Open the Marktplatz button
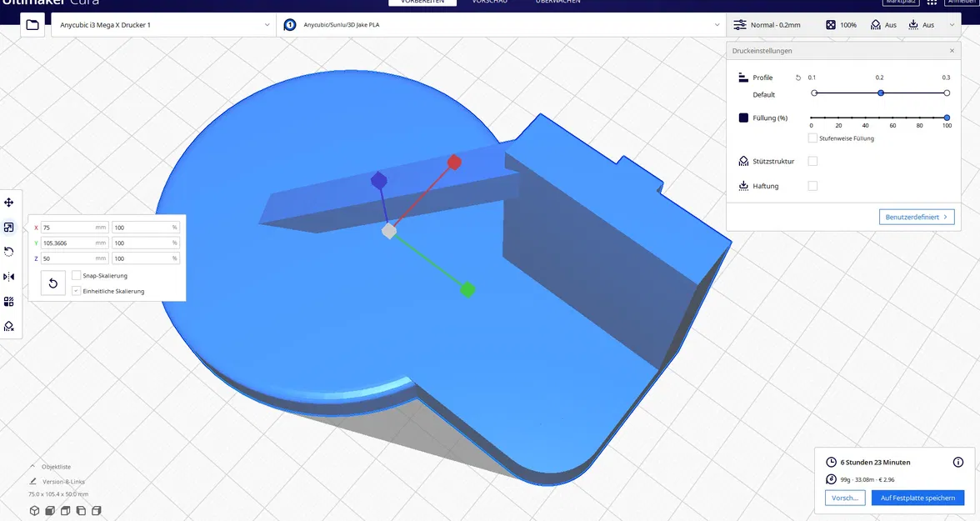This screenshot has width=980, height=521. click(901, 3)
